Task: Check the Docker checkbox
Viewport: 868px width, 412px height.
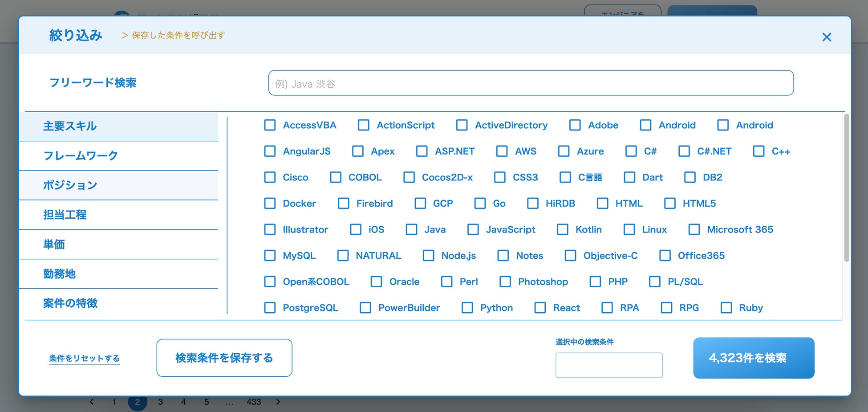Action: [270, 204]
